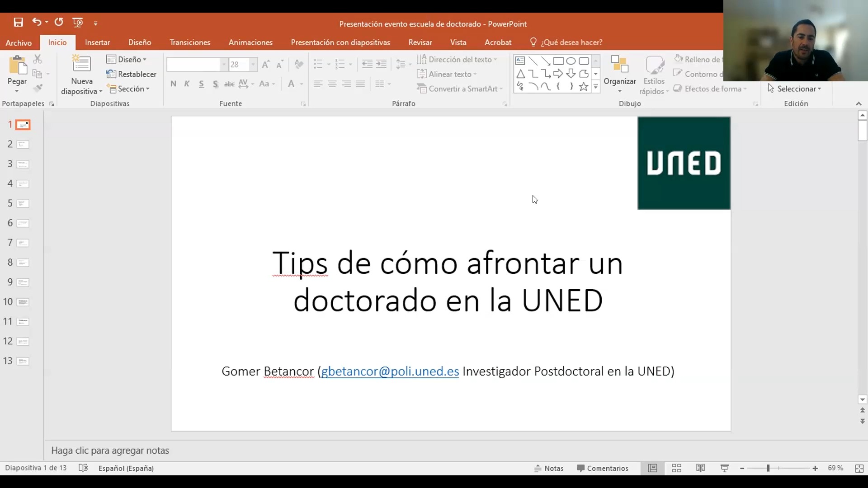Select the oval shape in gallery
This screenshot has height=488, width=868.
click(x=571, y=61)
